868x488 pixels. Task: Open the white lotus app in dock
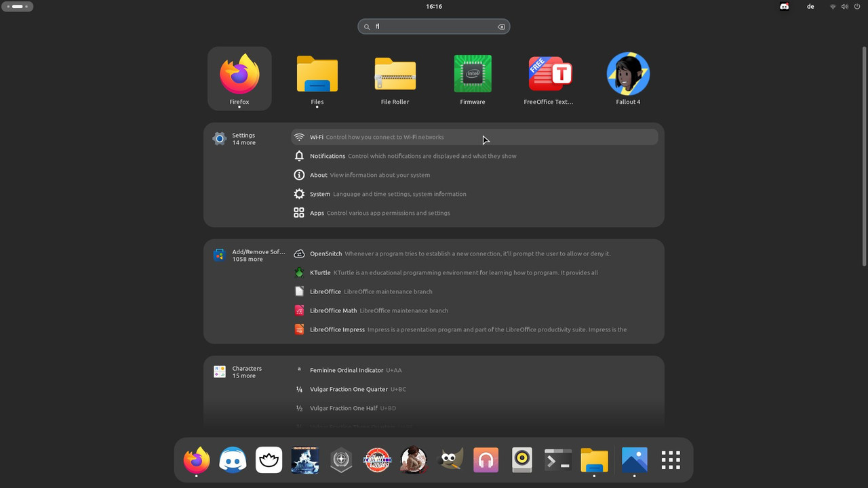[x=269, y=460]
